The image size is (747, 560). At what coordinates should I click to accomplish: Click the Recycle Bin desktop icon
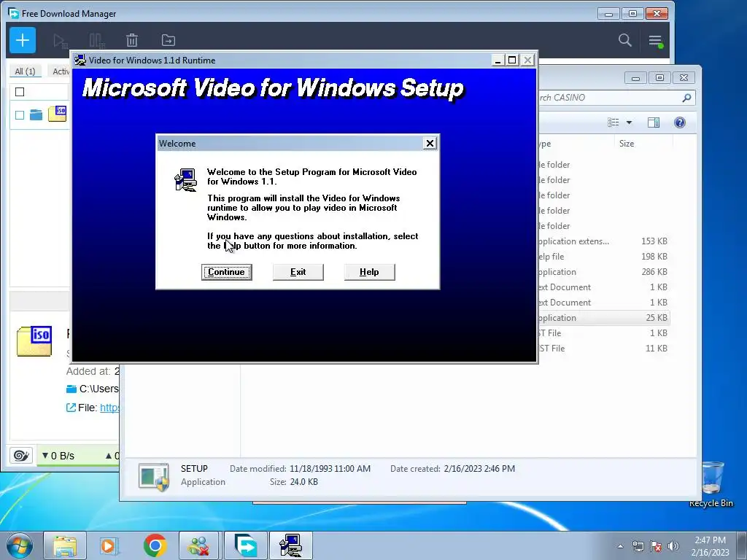[711, 484]
